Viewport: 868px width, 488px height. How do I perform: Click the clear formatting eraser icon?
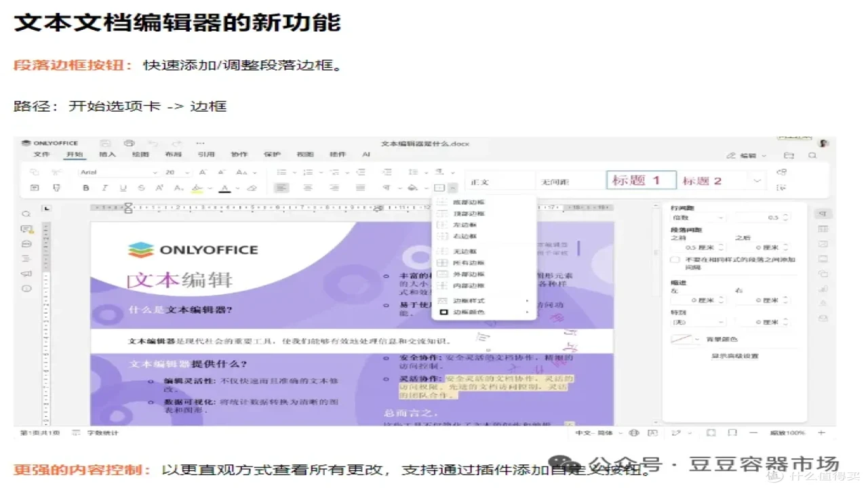252,188
